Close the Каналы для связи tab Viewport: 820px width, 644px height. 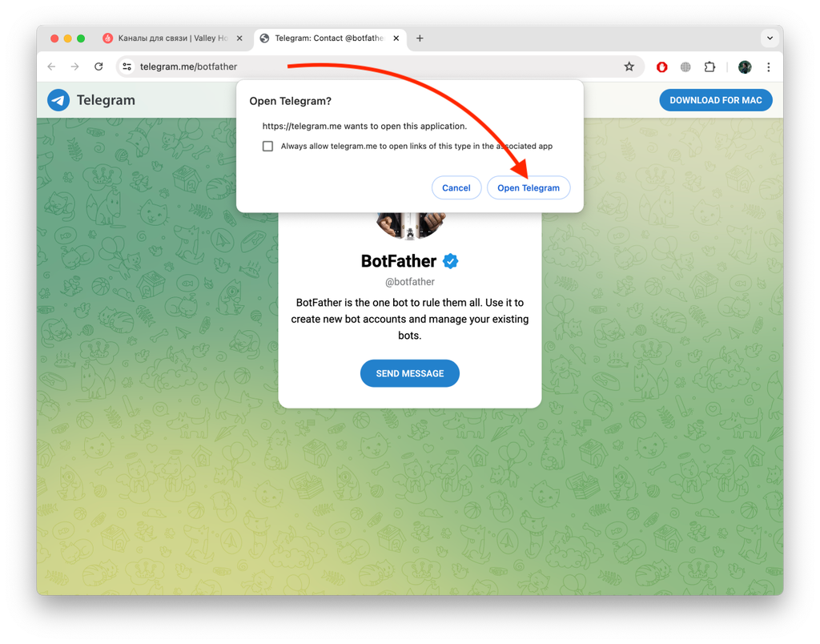coord(239,38)
